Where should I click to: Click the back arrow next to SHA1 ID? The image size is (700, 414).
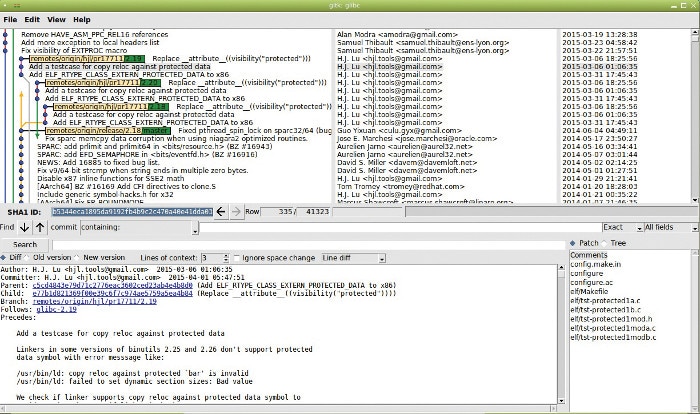(x=222, y=212)
